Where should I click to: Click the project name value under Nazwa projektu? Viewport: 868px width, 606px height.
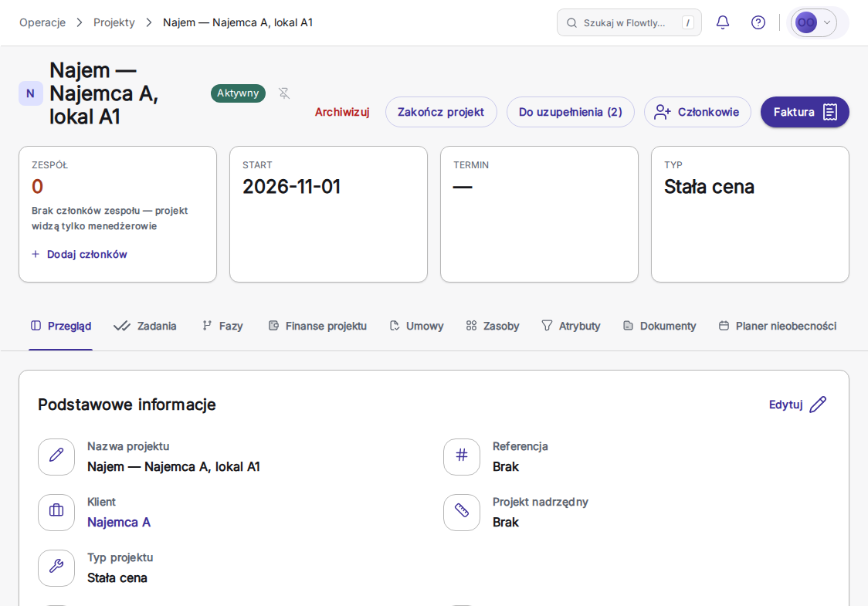click(174, 466)
